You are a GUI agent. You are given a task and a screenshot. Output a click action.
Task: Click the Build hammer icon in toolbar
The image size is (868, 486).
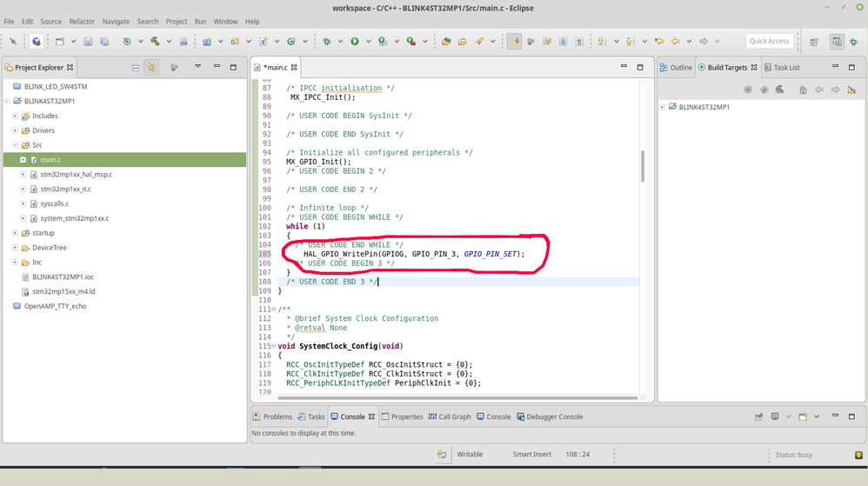point(155,42)
